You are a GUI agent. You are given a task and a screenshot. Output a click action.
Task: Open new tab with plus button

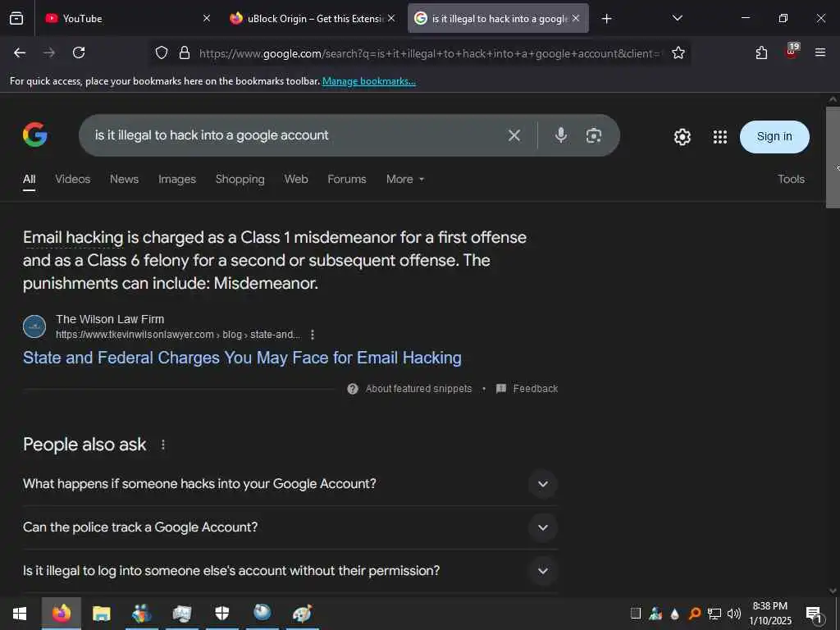(606, 19)
